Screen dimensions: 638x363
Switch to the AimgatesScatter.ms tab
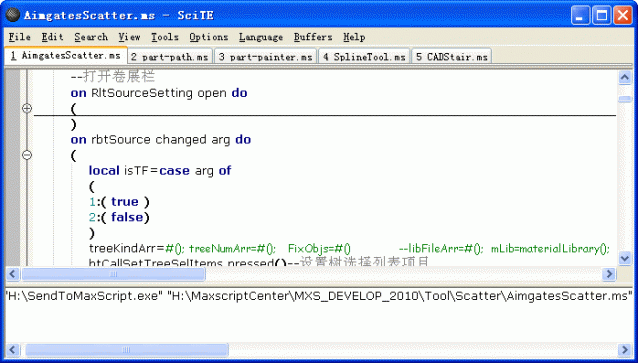[x=66, y=56]
